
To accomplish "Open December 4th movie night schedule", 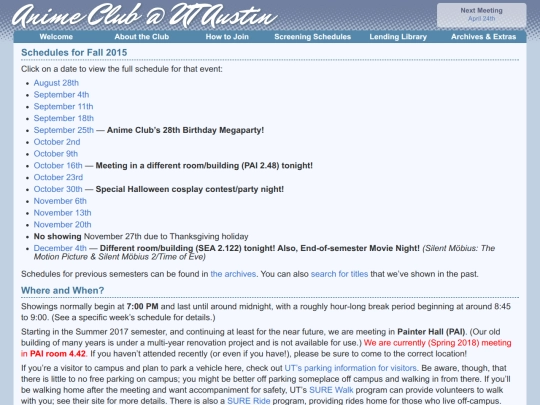I will (x=60, y=248).
